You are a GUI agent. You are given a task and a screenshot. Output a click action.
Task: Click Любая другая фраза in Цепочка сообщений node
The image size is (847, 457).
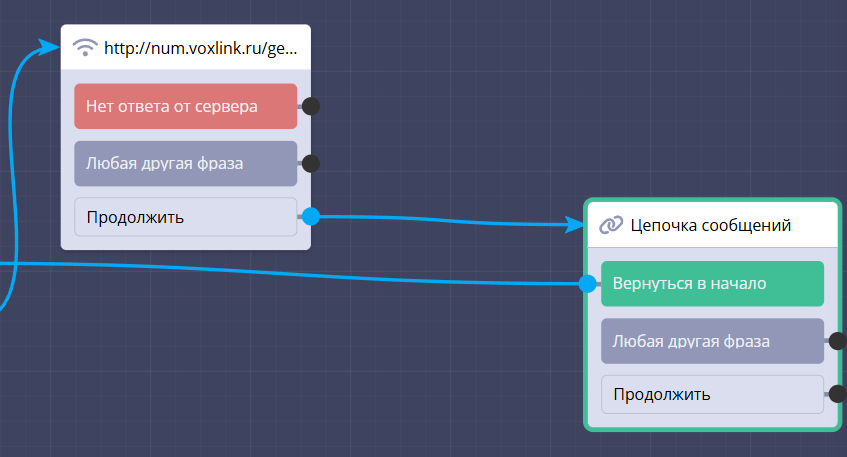pos(712,341)
